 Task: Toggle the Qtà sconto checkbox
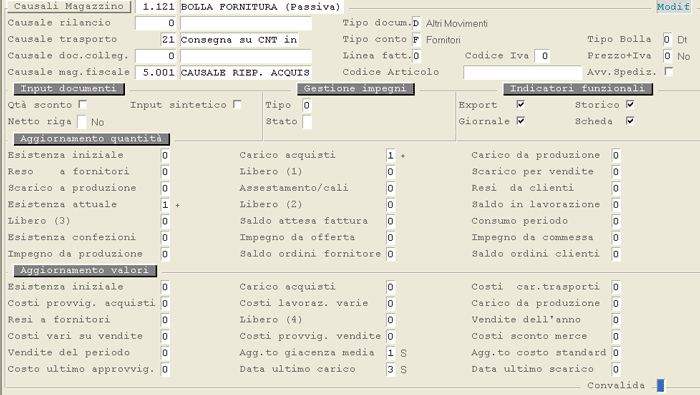click(82, 104)
